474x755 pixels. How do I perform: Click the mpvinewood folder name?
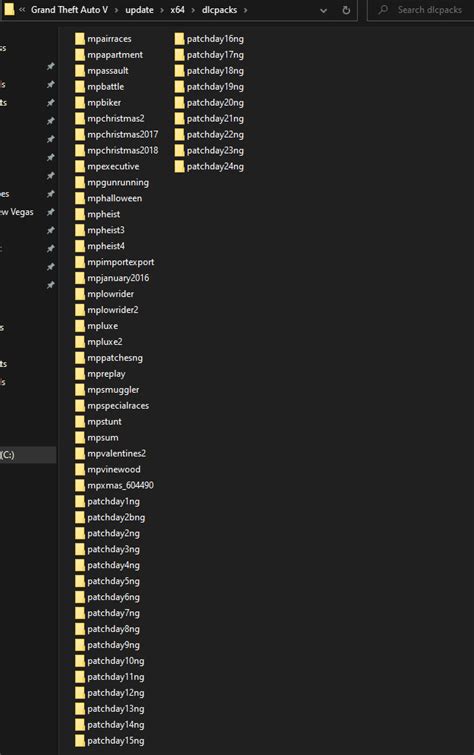[x=114, y=469]
